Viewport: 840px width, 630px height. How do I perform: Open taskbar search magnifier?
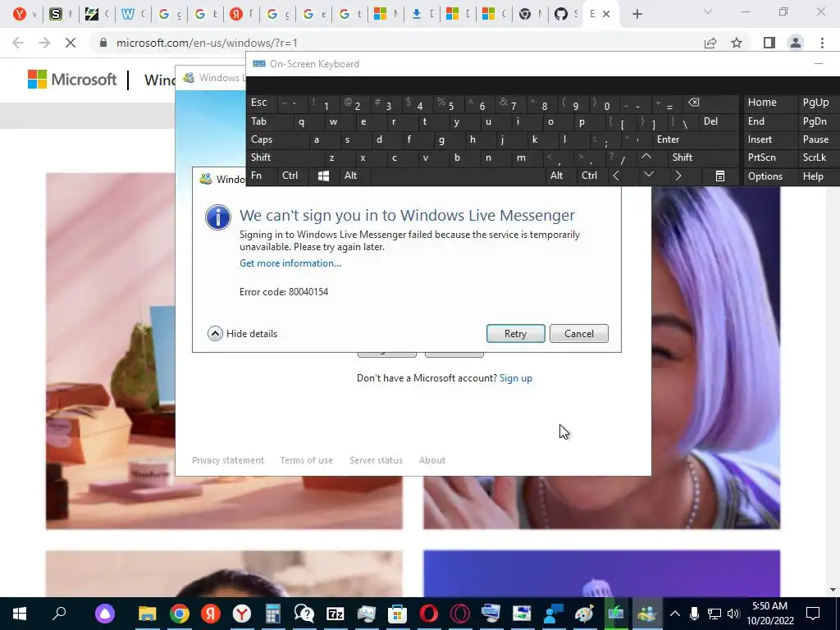tap(59, 614)
